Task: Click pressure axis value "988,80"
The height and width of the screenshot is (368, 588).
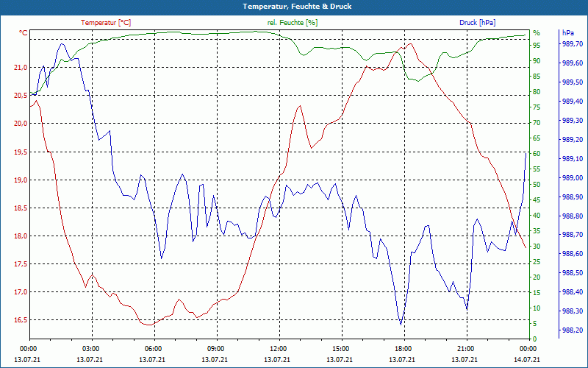Action: coord(573,216)
